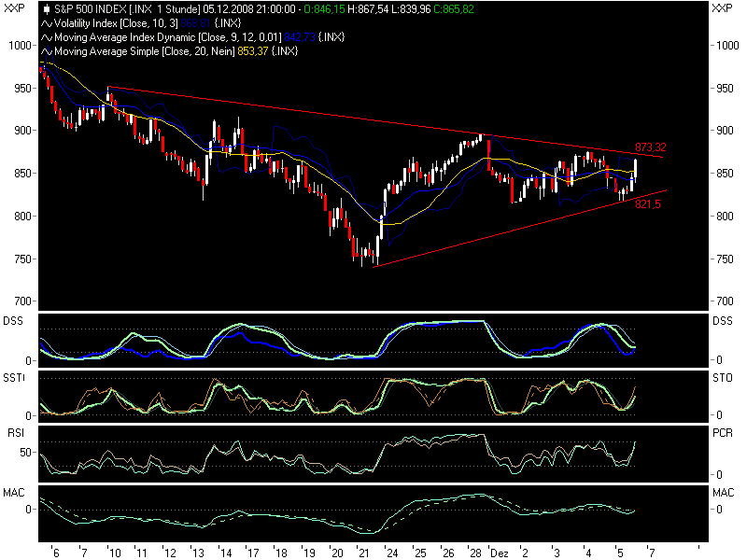This screenshot has height=560, width=747.
Task: Click the '19 date tick on time axis
Action: pyautogui.click(x=309, y=553)
